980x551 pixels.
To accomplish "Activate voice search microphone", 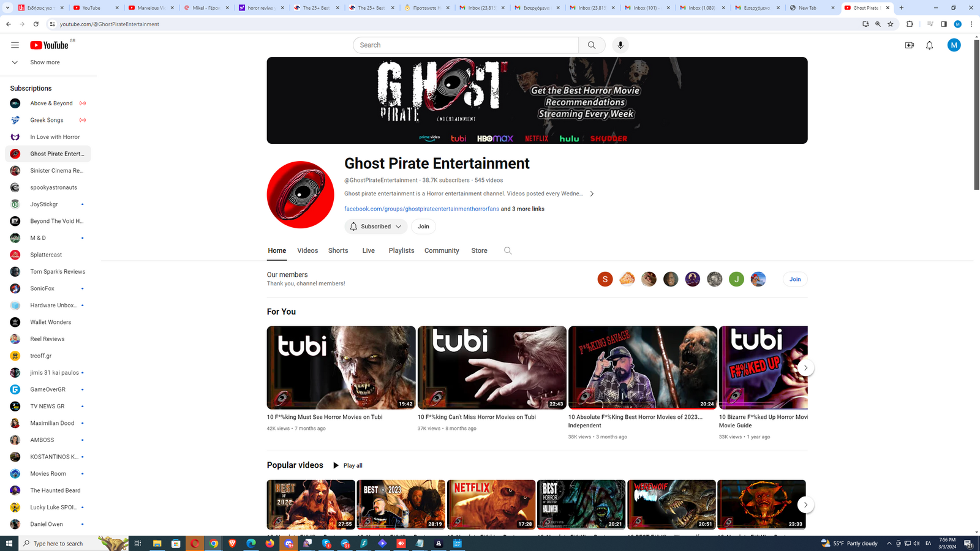I will [620, 45].
